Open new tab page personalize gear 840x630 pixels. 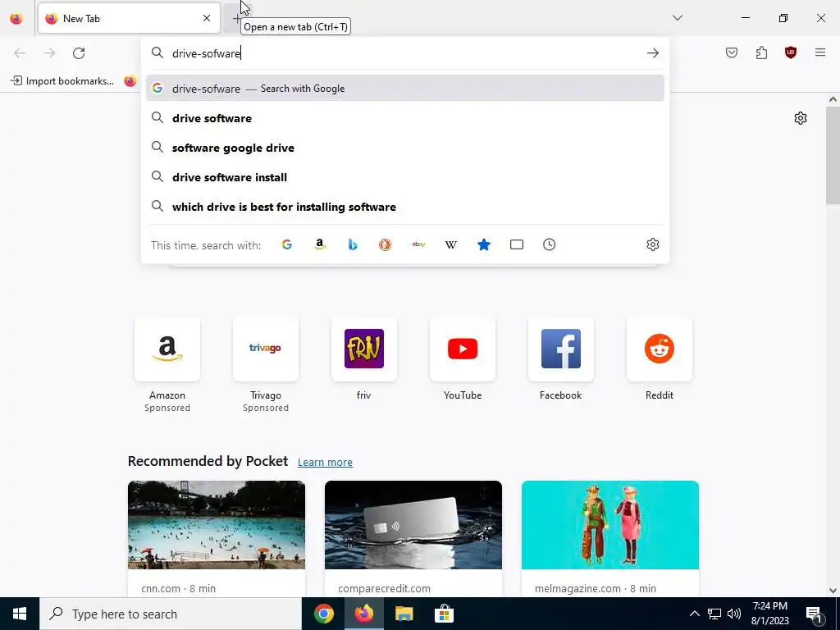point(801,118)
